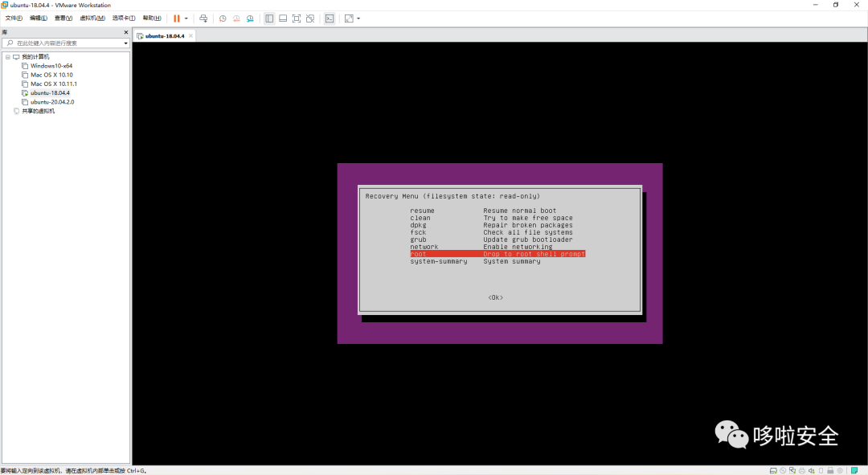Viewport: 868px width, 475px height.
Task: Select the Windows10-x64 virtual machine
Action: pos(51,66)
